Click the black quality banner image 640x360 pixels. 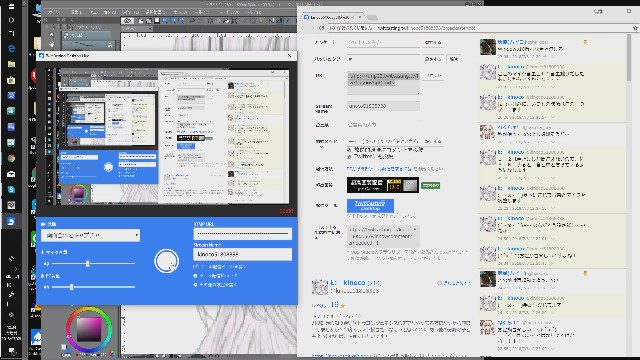[383, 185]
